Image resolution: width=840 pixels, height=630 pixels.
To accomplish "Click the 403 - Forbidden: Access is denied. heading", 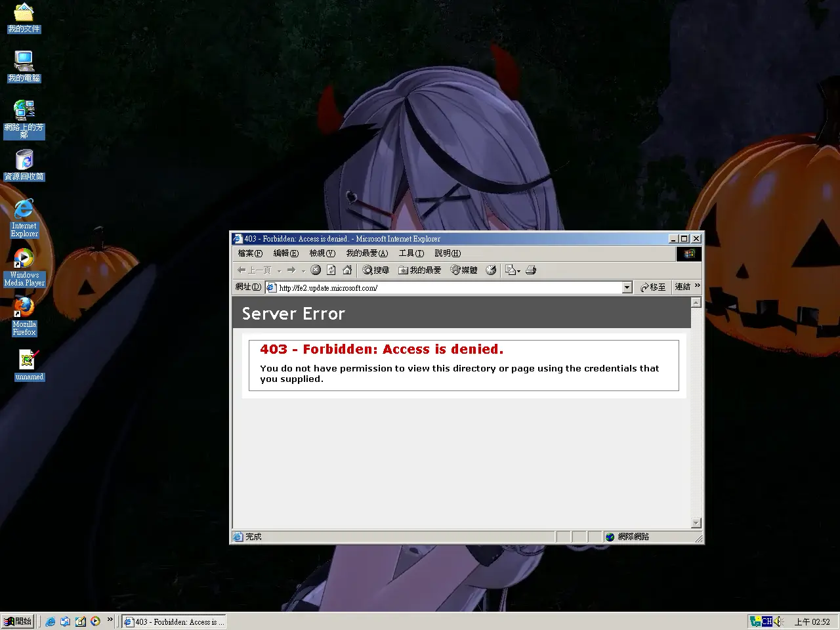I will 381,349.
